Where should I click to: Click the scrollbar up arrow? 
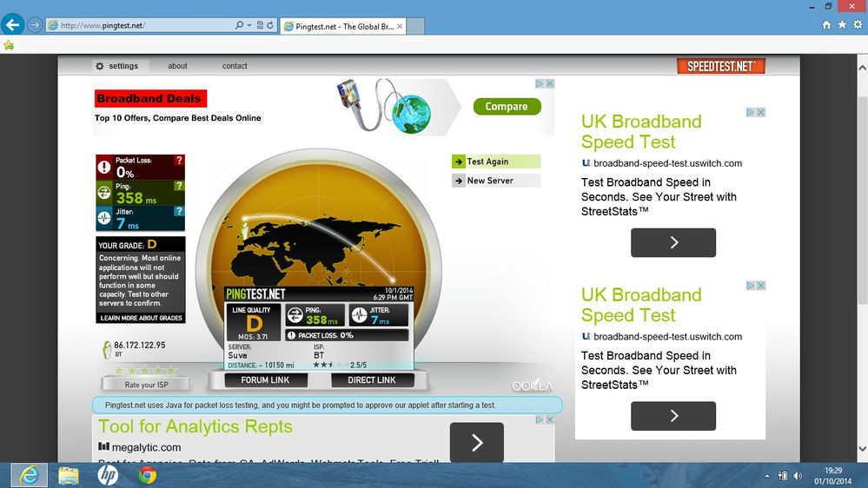point(863,68)
